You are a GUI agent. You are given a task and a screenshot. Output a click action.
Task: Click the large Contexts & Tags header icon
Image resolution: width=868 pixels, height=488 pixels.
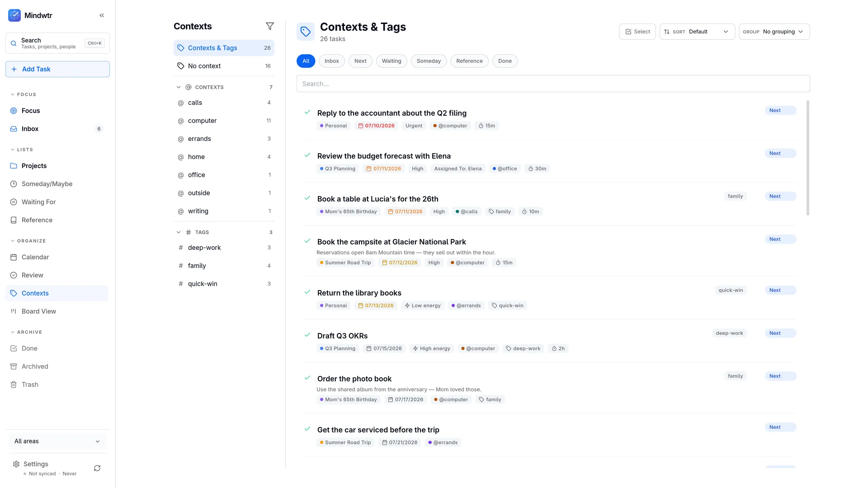(x=306, y=32)
